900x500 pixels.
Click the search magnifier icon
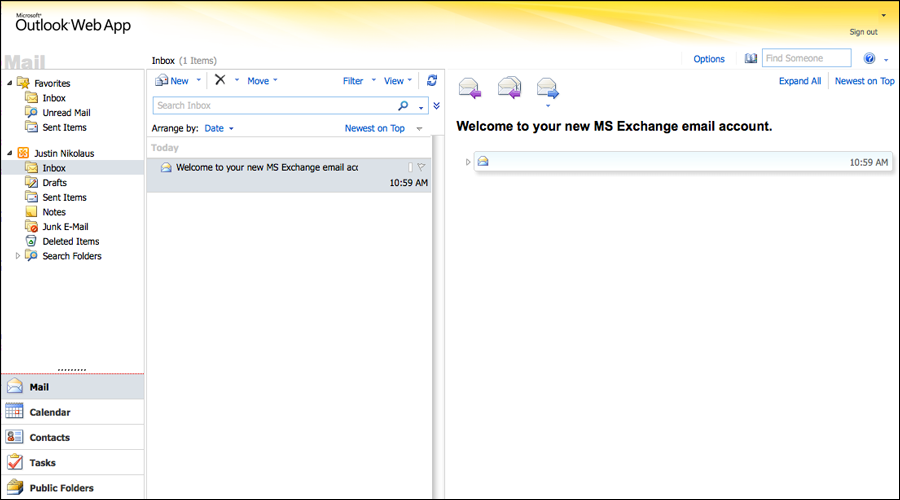404,106
